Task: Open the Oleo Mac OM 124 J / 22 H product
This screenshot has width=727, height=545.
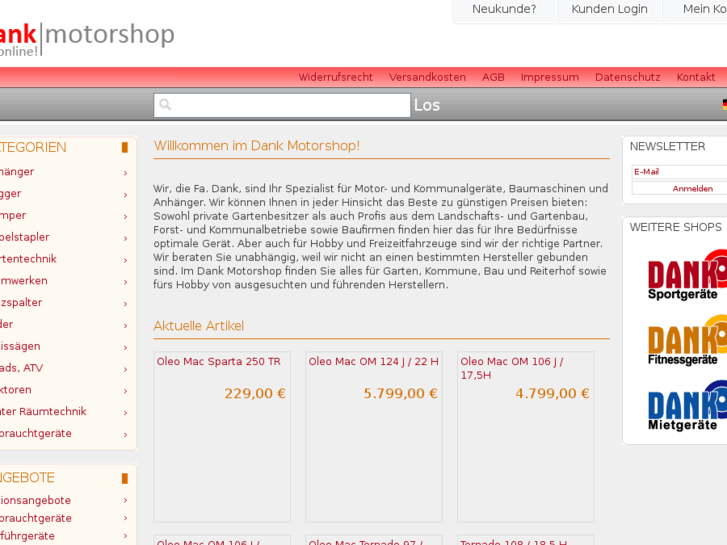Action: (x=373, y=362)
